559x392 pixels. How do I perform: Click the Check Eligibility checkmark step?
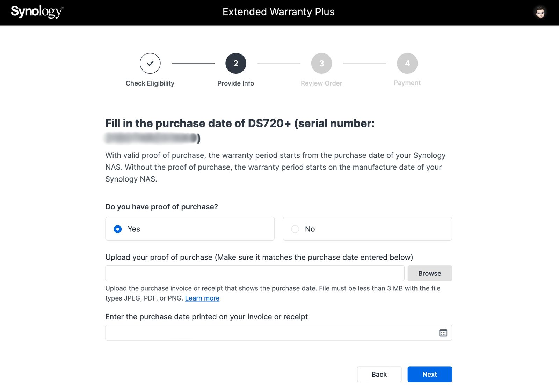click(x=150, y=64)
